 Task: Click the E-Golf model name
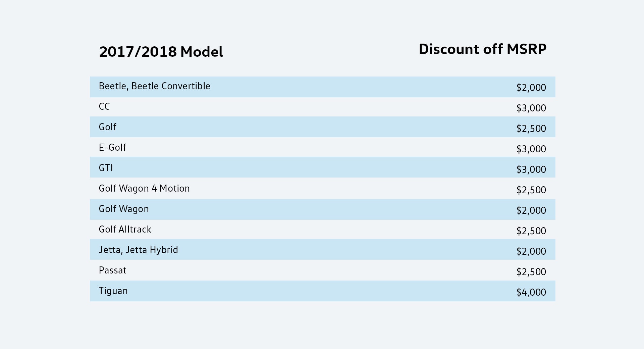pyautogui.click(x=112, y=148)
